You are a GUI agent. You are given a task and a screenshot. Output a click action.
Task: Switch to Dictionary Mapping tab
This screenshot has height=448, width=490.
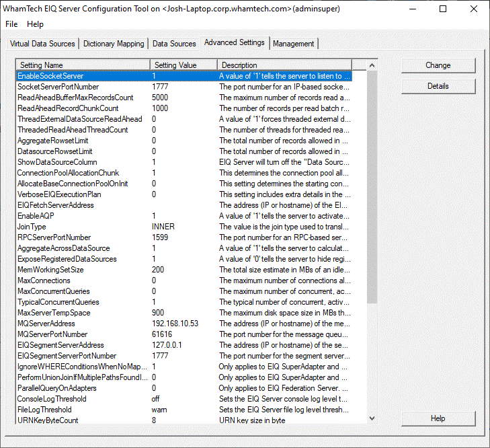click(x=114, y=44)
